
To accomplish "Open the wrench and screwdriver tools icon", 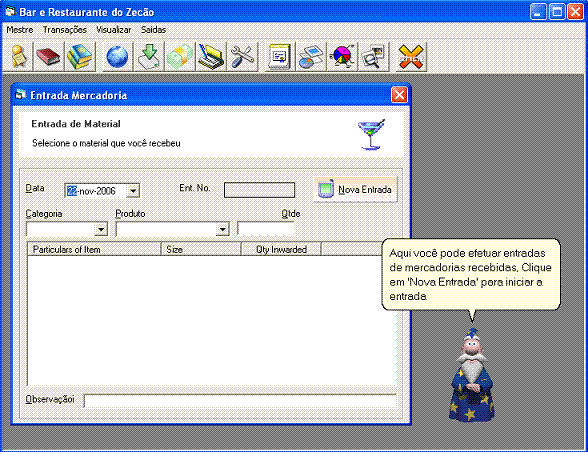I will (243, 57).
